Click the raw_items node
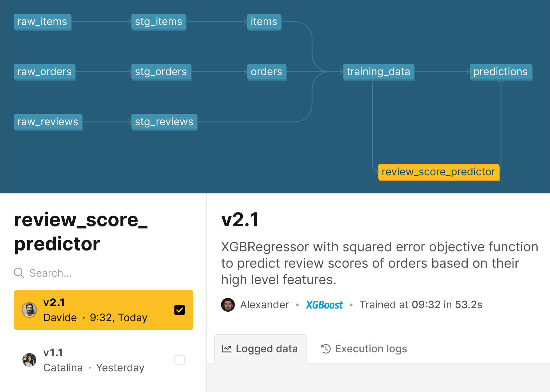550x392 pixels. tap(42, 22)
